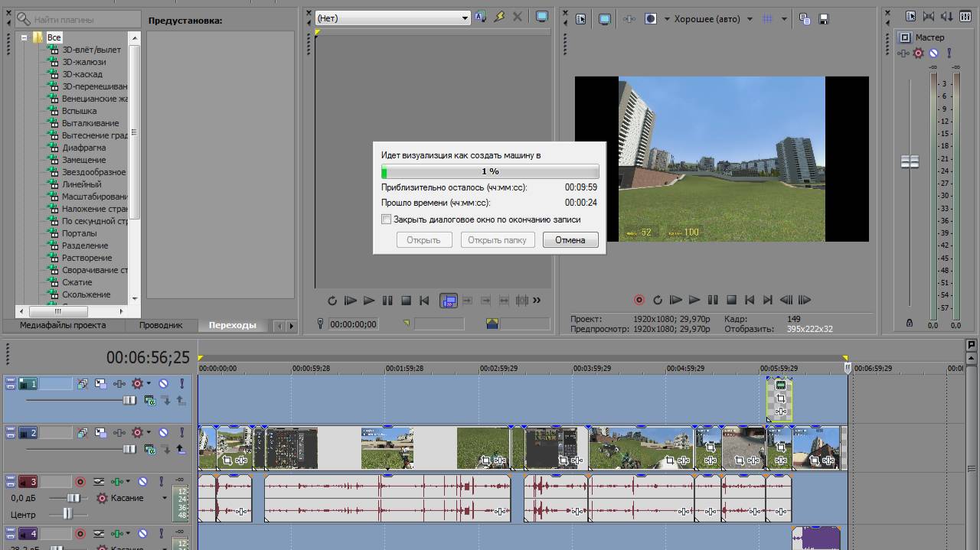The width and height of the screenshot is (980, 550).
Task: Click track 1 level slider handle
Action: (129, 400)
